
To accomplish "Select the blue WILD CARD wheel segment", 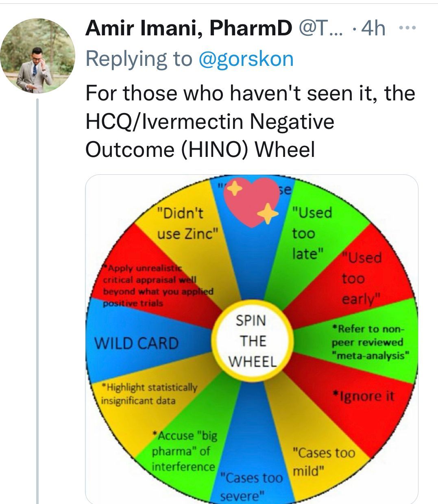I will pos(137,343).
